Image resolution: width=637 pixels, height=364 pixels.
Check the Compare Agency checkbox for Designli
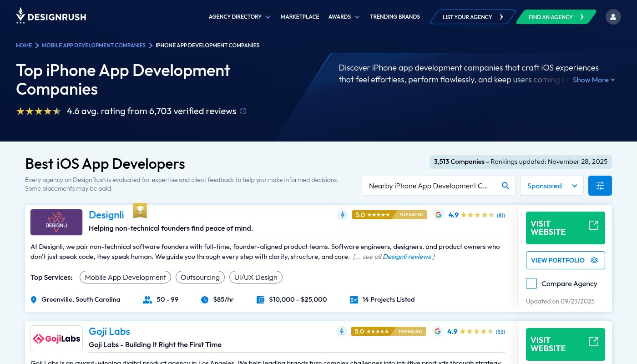[x=531, y=283]
